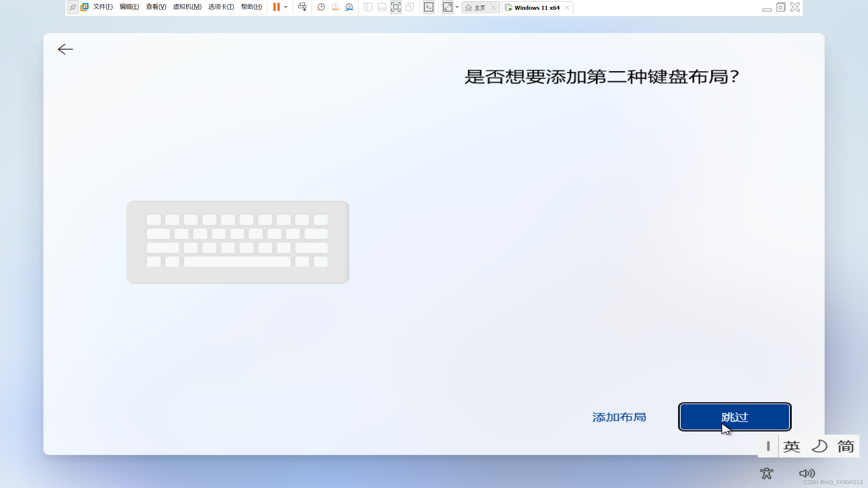868x488 pixels.
Task: Send Ctrl+Alt+Del to the guest
Action: 301,7
